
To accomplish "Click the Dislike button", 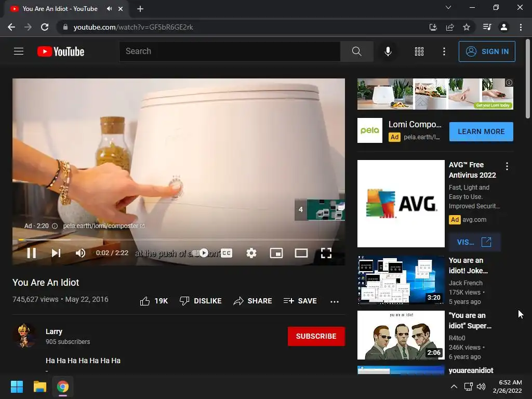I will click(201, 301).
